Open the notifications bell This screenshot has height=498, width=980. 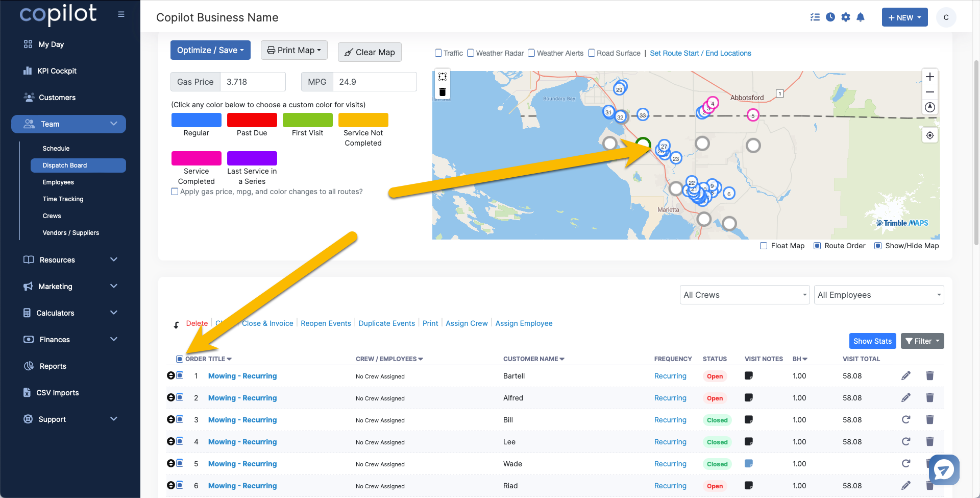[861, 17]
